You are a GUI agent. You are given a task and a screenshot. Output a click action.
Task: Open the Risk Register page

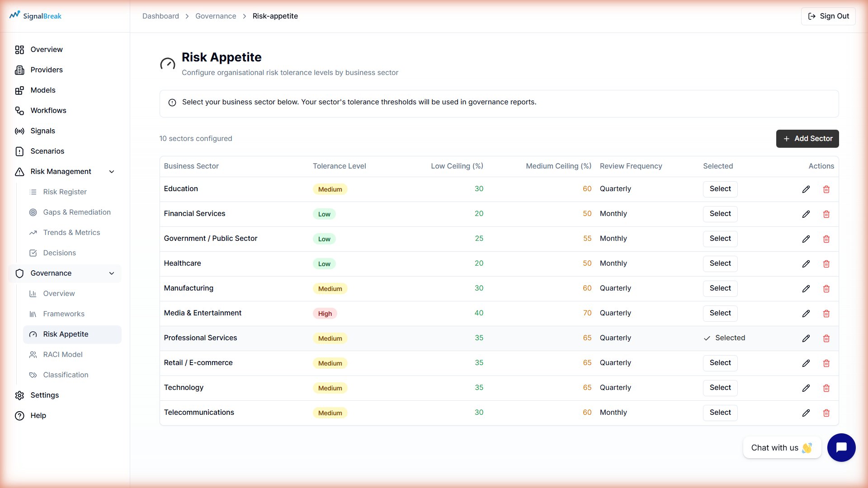pos(65,192)
